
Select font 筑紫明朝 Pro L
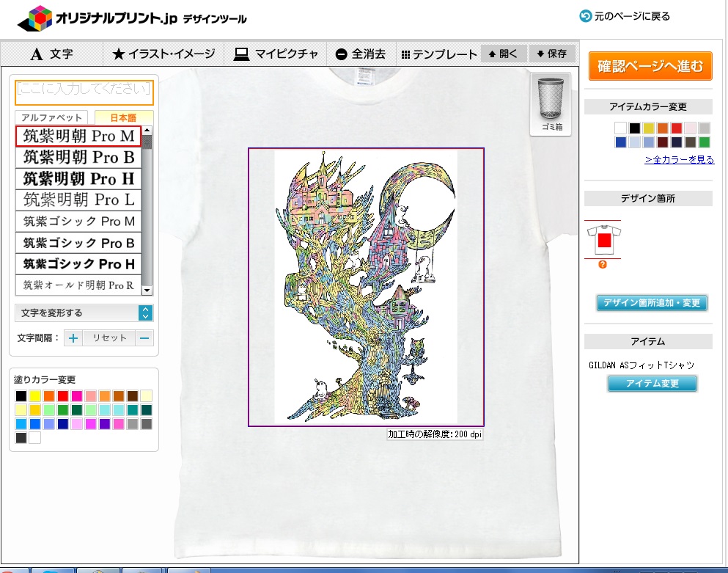click(78, 200)
